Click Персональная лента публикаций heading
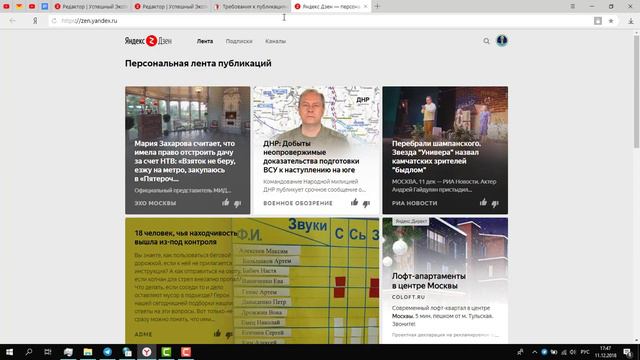640x360 pixels. pyautogui.click(x=198, y=63)
